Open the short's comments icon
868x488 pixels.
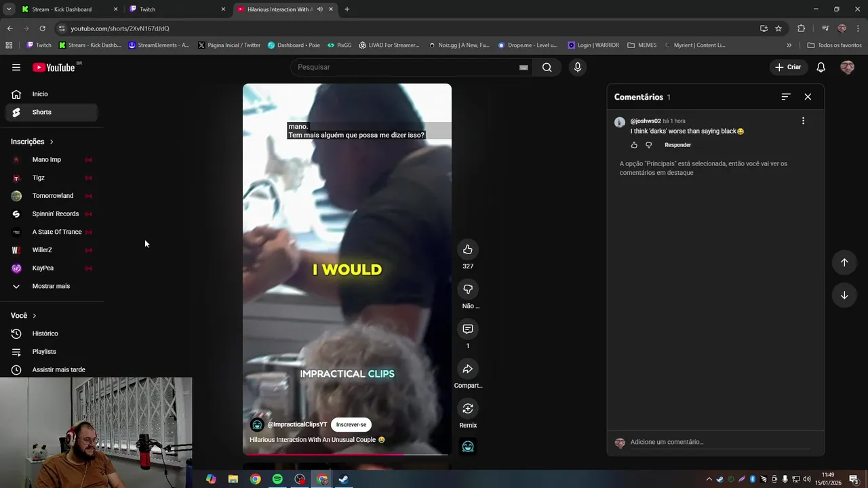tap(468, 329)
